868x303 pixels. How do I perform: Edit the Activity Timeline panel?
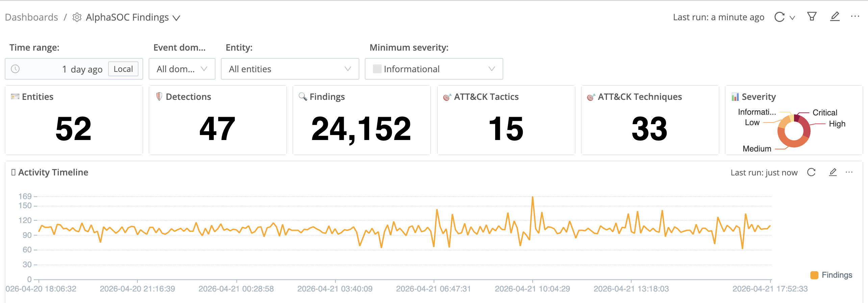click(833, 172)
